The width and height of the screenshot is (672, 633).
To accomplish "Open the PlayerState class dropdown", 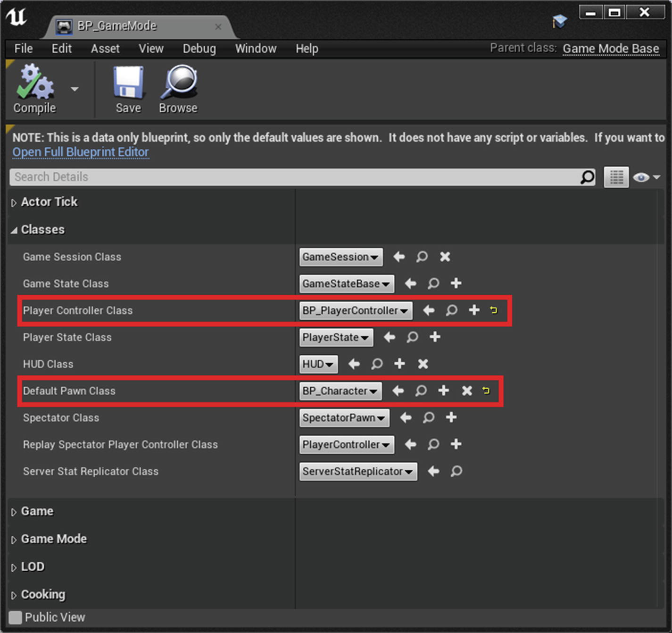I will 336,338.
